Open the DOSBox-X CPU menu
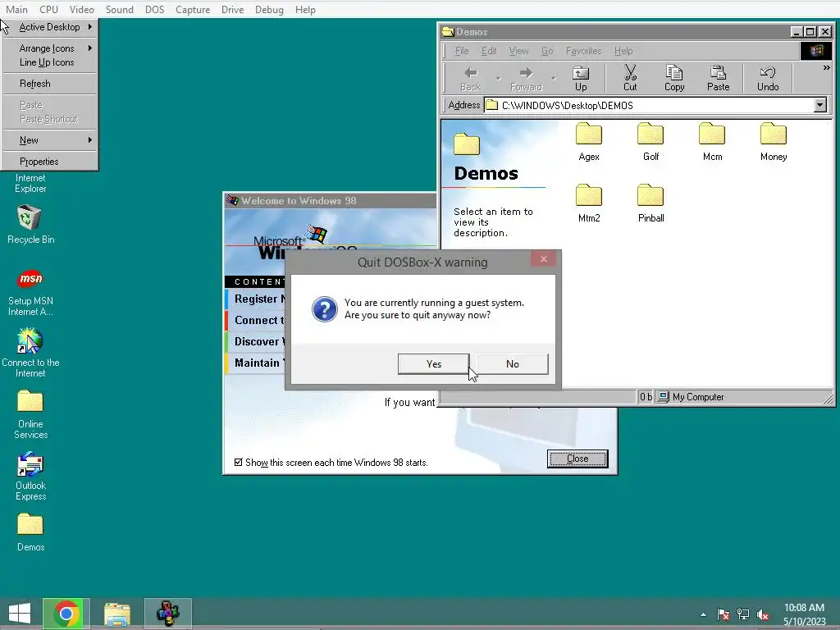 48,10
